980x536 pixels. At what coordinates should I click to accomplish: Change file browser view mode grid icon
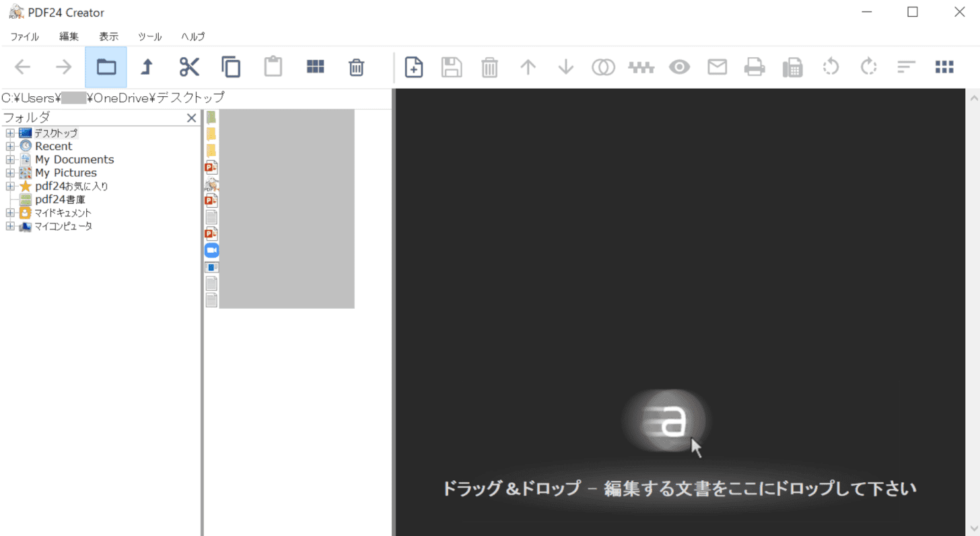315,67
